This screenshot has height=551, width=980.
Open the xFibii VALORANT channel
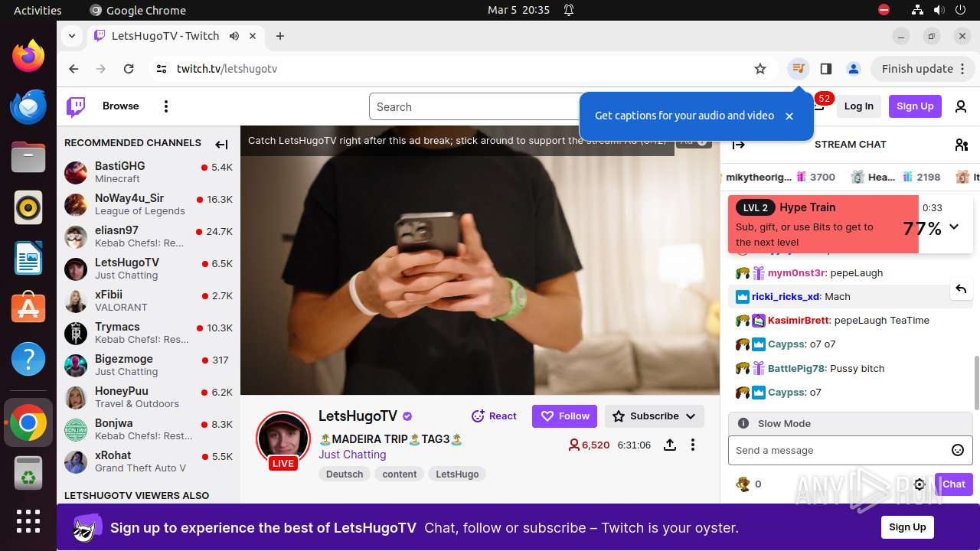point(149,301)
